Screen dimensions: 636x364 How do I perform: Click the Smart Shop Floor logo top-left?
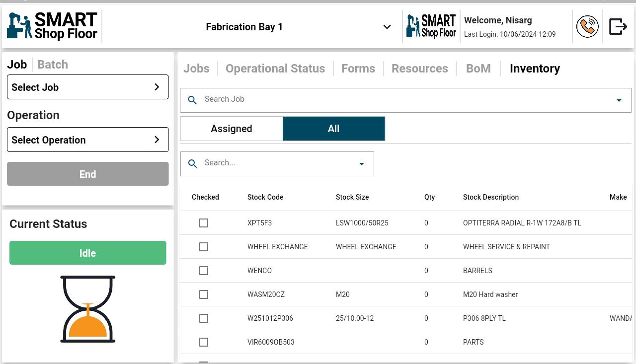[52, 27]
